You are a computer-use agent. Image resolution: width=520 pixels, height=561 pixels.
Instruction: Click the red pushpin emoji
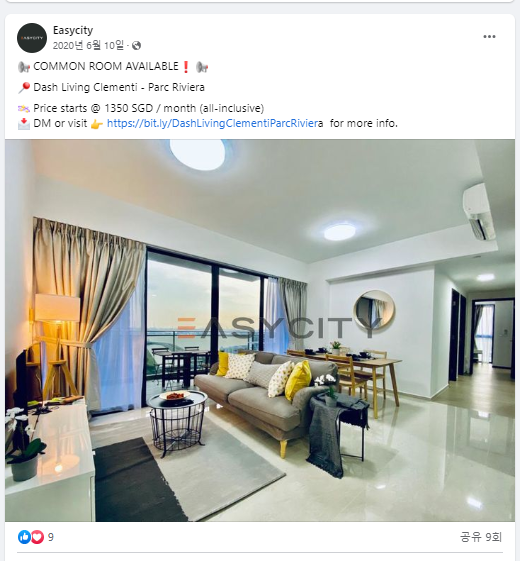click(x=24, y=88)
